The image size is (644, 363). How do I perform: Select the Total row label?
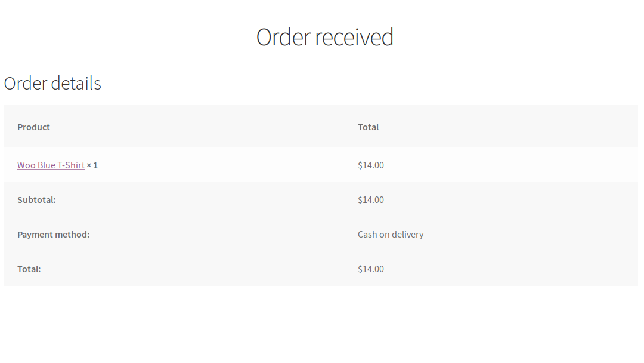pos(29,269)
